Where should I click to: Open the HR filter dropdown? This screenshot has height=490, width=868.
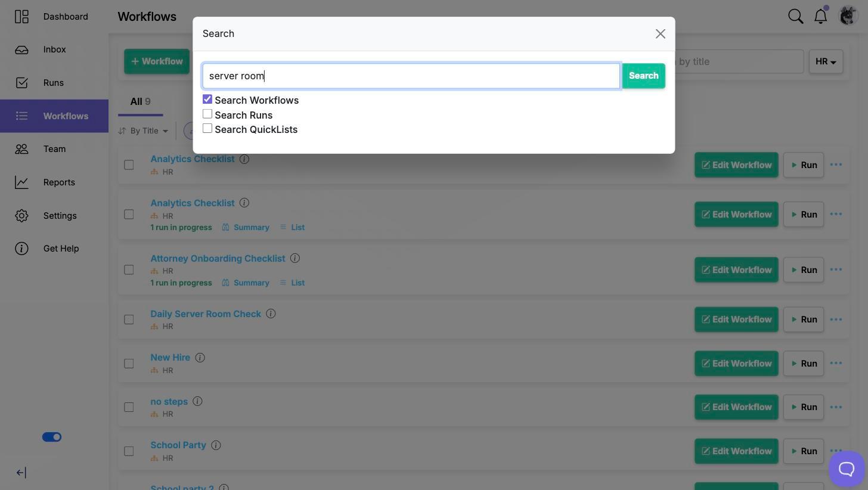click(826, 61)
